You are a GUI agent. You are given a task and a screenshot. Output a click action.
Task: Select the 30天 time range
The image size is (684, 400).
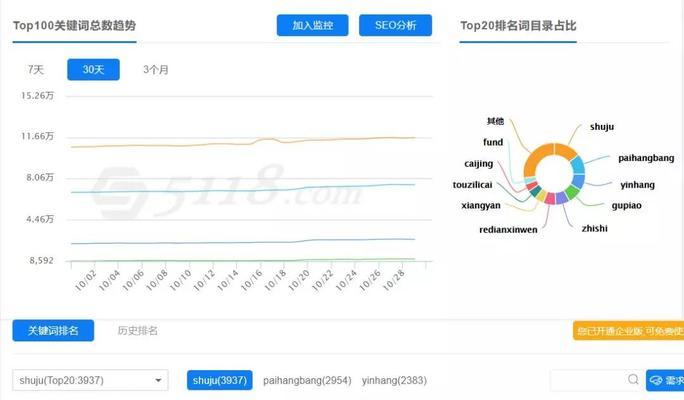[x=93, y=69]
